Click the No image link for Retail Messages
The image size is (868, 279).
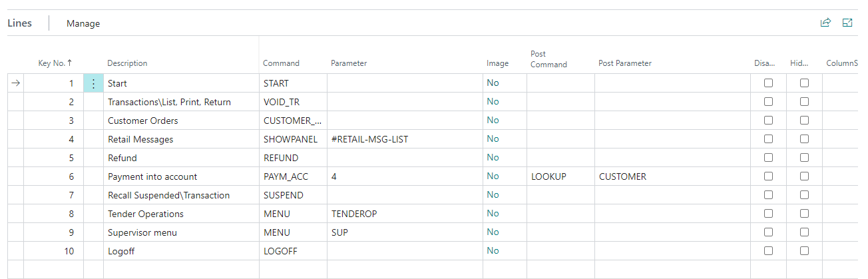point(493,139)
